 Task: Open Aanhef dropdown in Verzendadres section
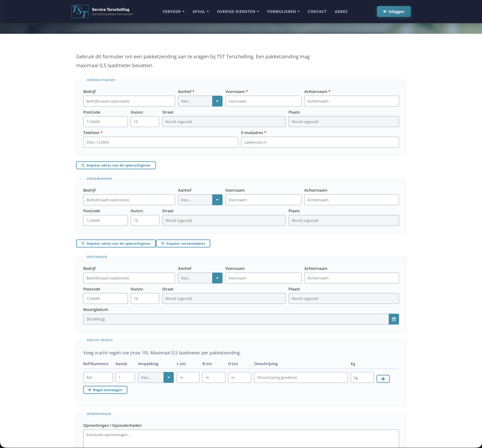[200, 200]
